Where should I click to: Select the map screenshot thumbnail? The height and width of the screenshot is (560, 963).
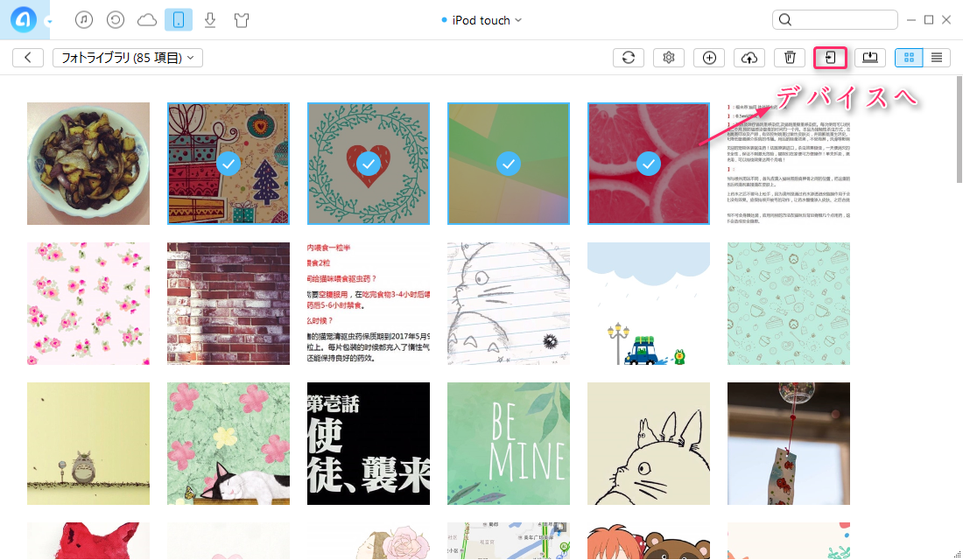click(509, 541)
